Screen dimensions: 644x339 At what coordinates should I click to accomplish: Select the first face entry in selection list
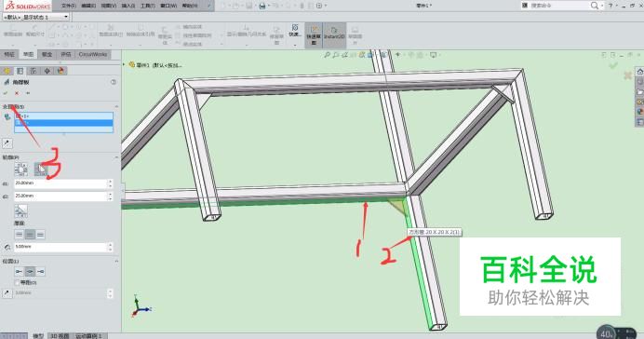pyautogui.click(x=63, y=116)
